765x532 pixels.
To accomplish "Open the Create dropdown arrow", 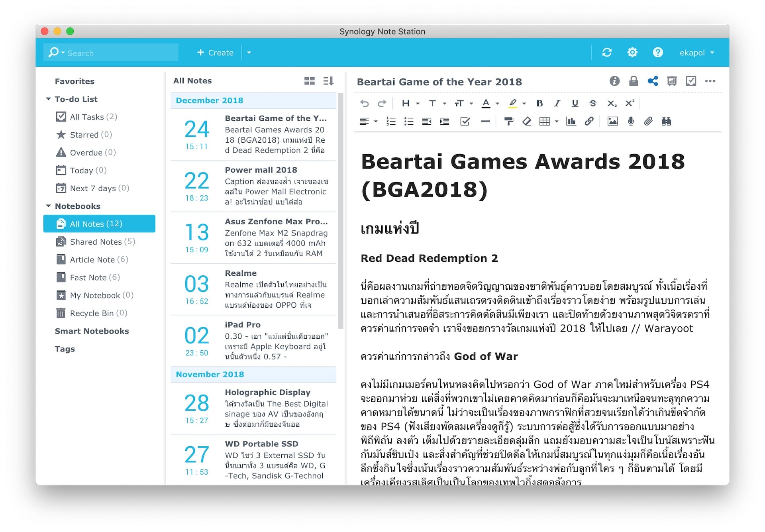I will coord(249,53).
